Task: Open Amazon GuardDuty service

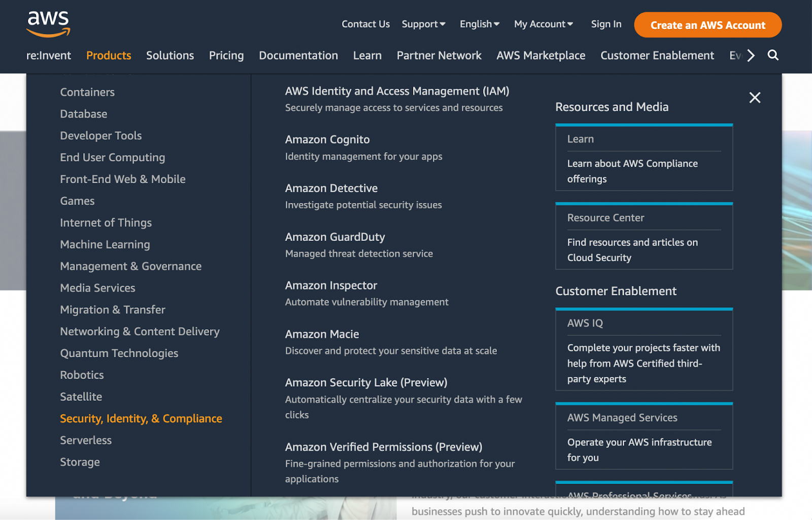Action: tap(335, 237)
